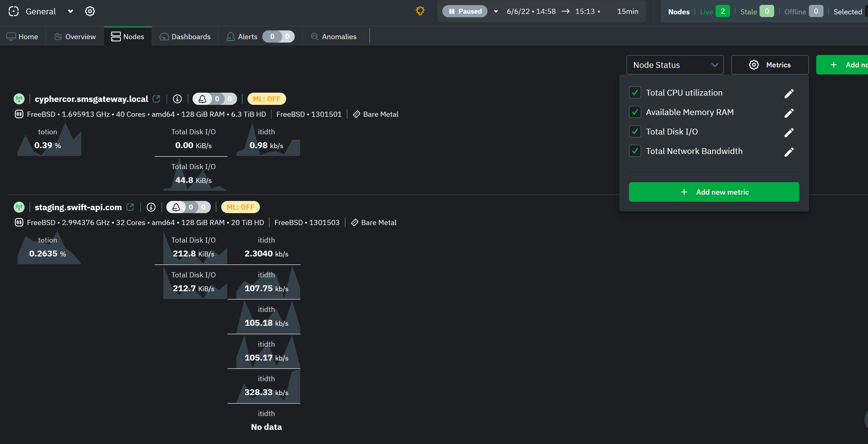The height and width of the screenshot is (444, 868).
Task: Disable the Total Network Bandwidth metric checkbox
Action: coord(635,151)
